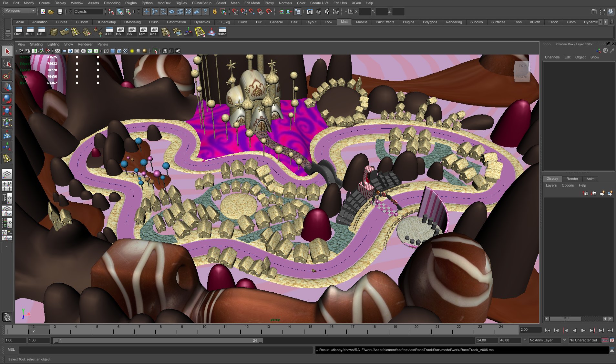Image resolution: width=616 pixels, height=364 pixels.
Task: Switch to the Rendering shelf tab
Action: click(454, 22)
